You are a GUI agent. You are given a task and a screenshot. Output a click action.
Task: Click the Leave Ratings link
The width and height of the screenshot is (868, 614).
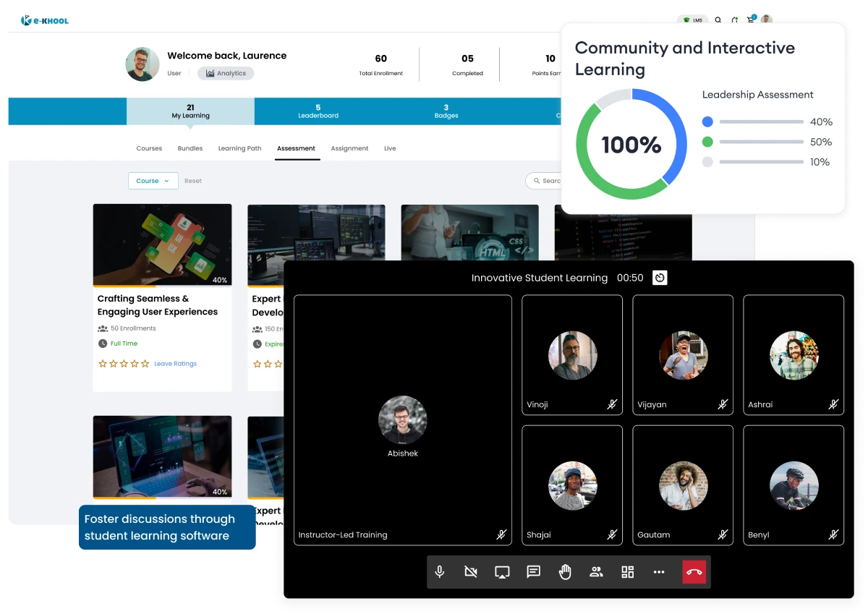pyautogui.click(x=175, y=364)
